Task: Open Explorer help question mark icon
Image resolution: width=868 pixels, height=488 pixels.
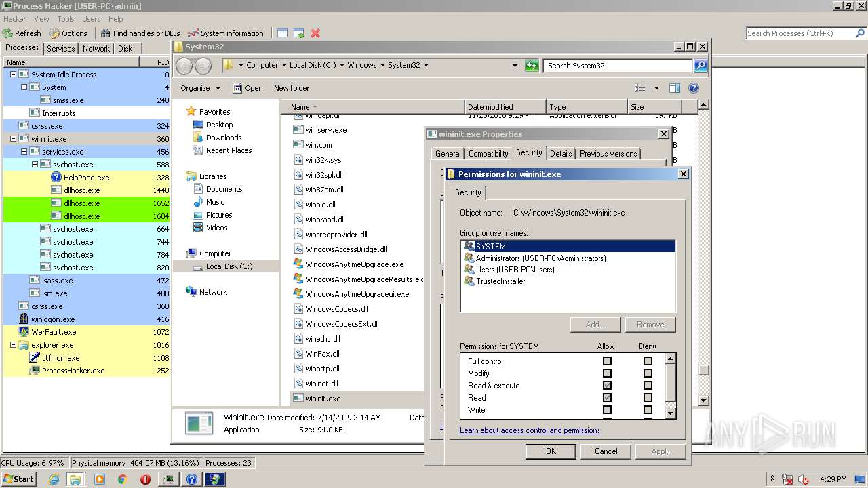Action: [693, 88]
